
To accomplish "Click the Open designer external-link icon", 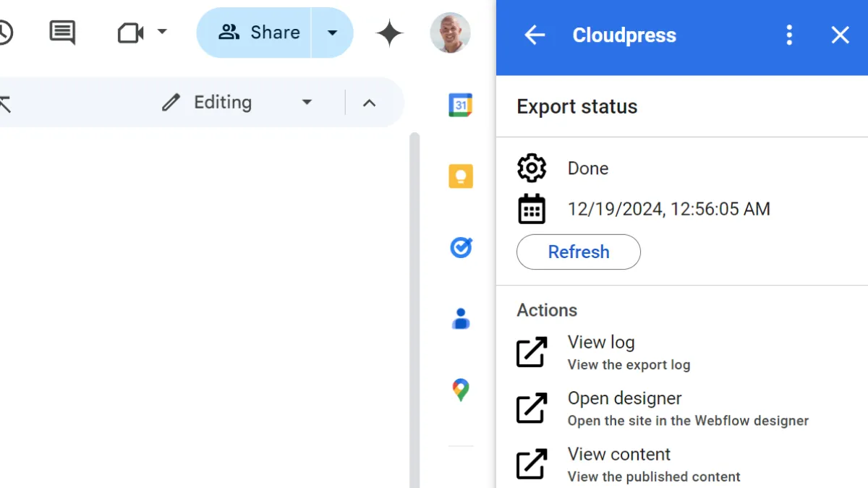I will click(532, 408).
